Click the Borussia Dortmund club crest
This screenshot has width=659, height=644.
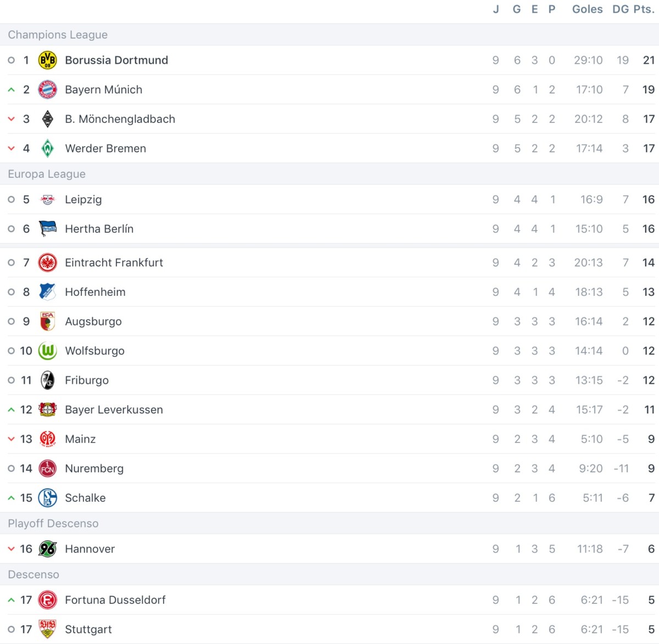pyautogui.click(x=48, y=60)
